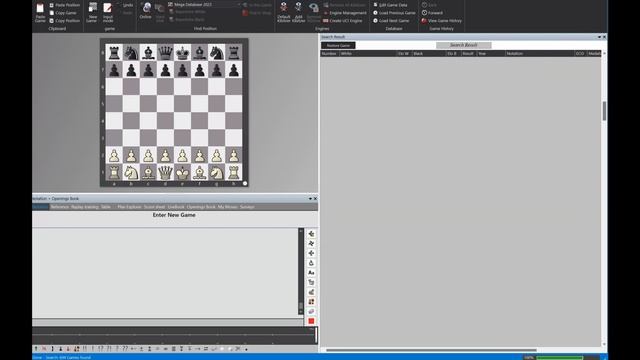Close the notation pane
The image size is (640, 360).
pyautogui.click(x=315, y=199)
